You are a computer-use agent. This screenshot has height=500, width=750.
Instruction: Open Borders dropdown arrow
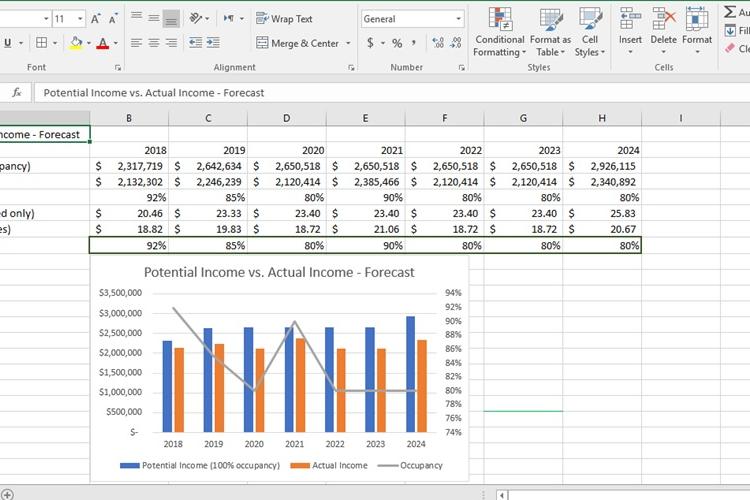coord(55,43)
